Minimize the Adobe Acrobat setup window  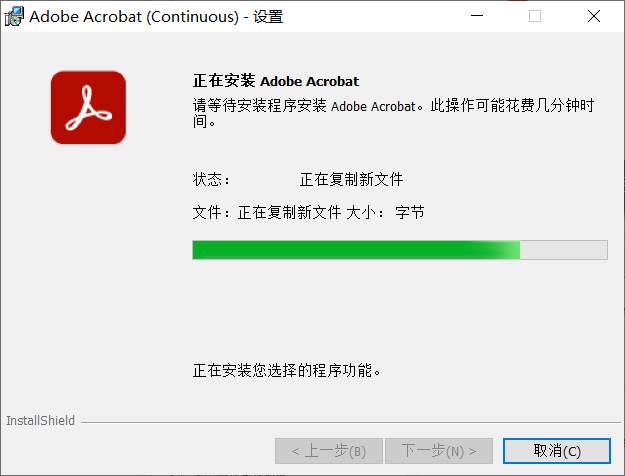(x=477, y=16)
